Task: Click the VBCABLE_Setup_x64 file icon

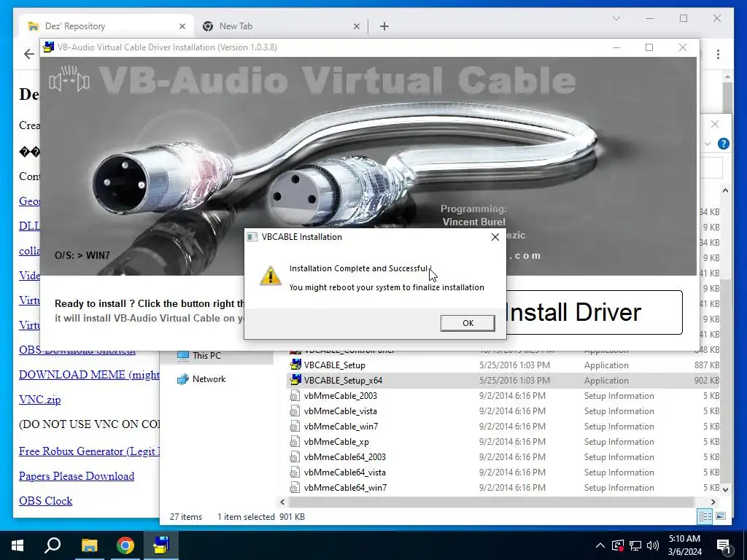Action: [x=295, y=380]
